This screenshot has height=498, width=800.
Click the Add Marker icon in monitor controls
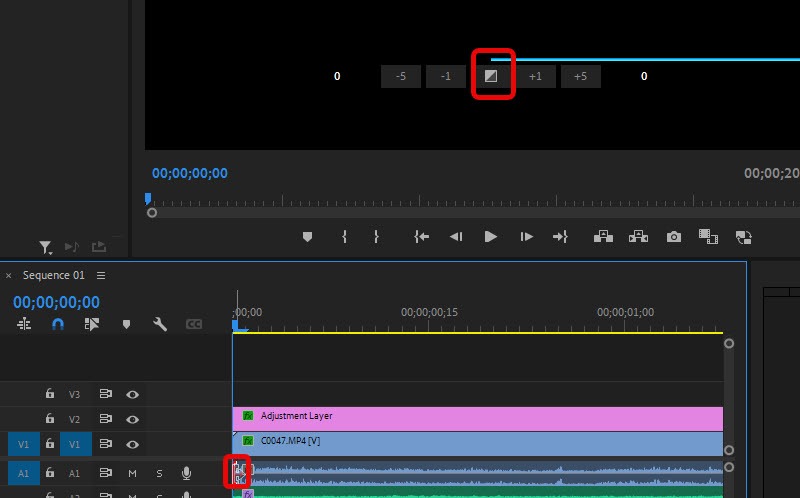tap(307, 237)
